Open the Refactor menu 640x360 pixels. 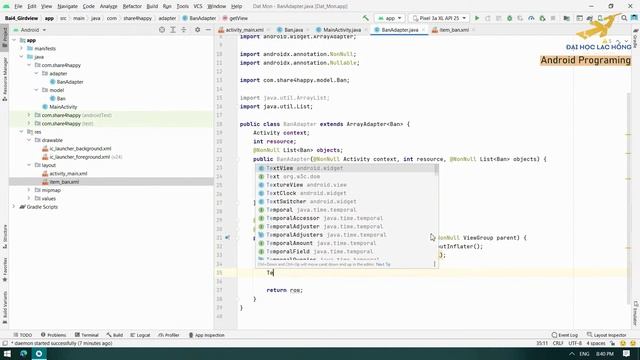(x=132, y=6)
